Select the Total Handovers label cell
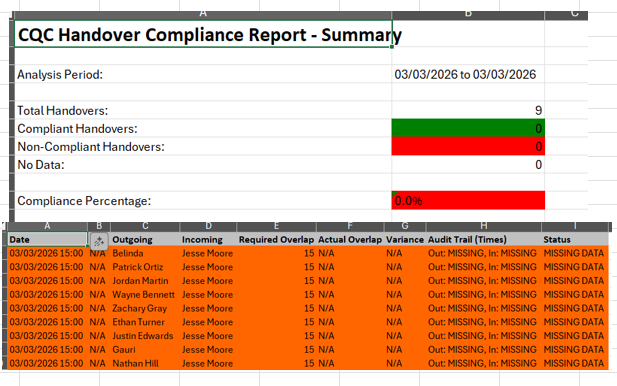This screenshot has height=386, width=617. coord(203,110)
